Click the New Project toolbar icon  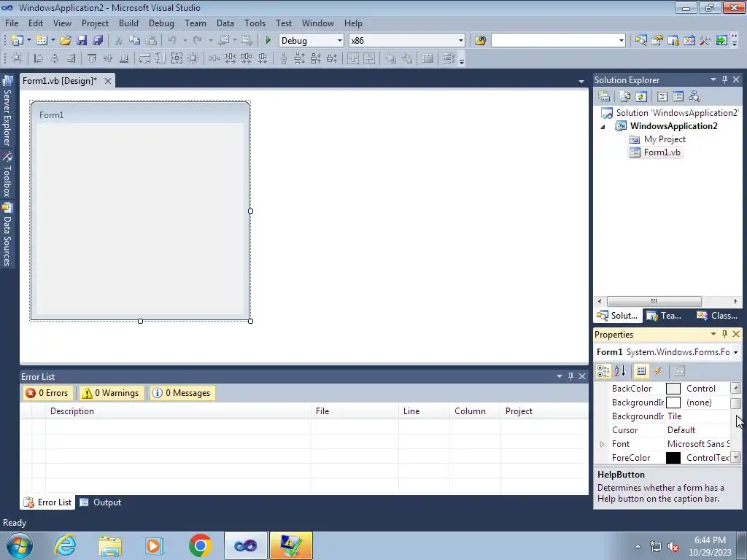click(x=18, y=41)
